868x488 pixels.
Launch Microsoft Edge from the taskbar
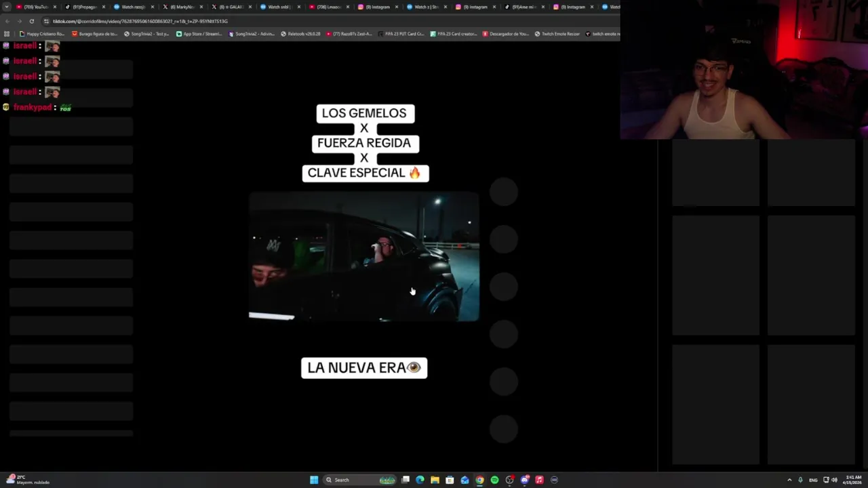point(420,480)
